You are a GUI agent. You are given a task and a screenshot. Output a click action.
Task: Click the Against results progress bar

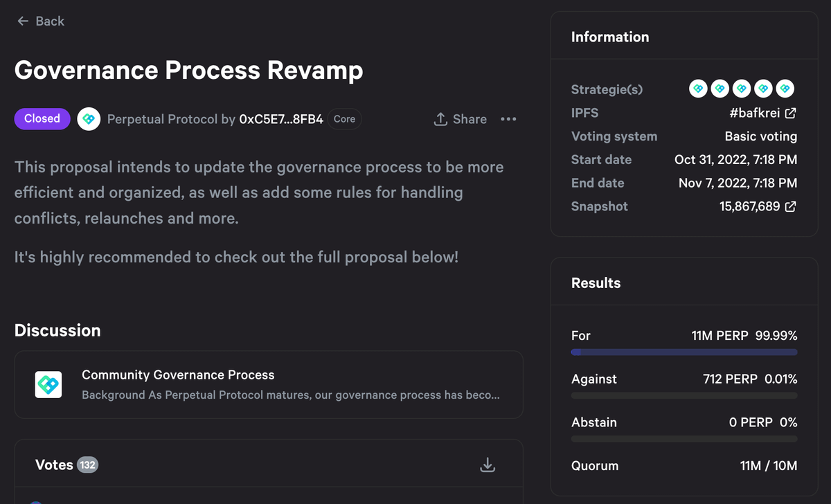pos(683,396)
